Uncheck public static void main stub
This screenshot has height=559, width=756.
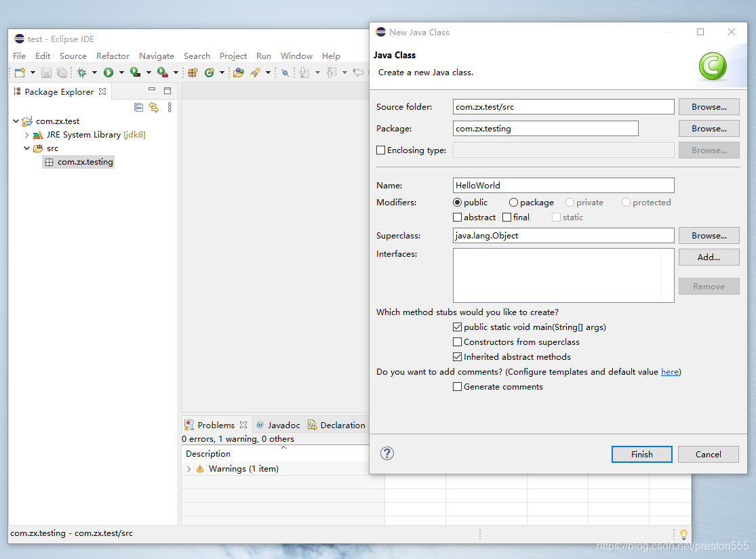click(458, 327)
